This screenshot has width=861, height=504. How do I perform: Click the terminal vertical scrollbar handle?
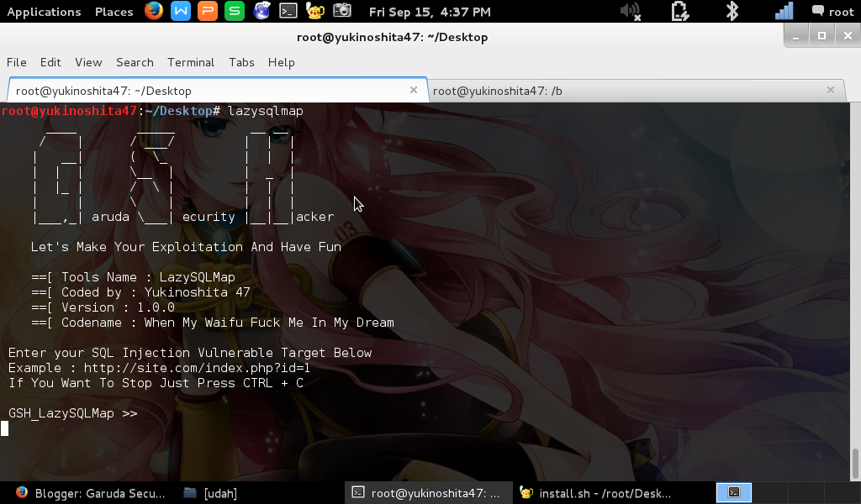click(855, 464)
